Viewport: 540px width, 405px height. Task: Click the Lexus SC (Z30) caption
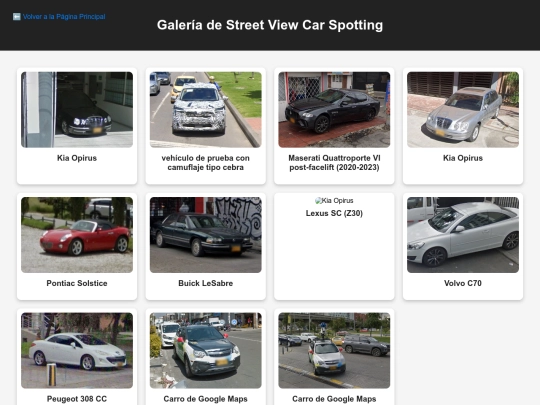point(334,213)
